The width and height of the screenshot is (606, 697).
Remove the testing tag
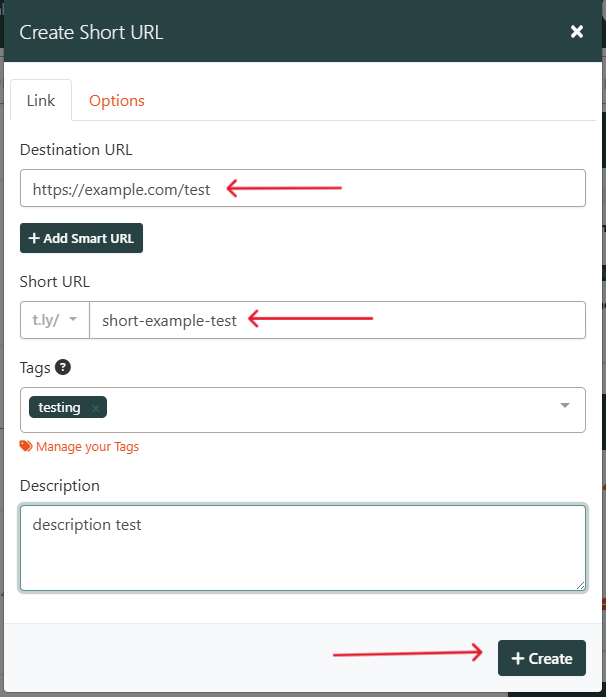point(96,408)
